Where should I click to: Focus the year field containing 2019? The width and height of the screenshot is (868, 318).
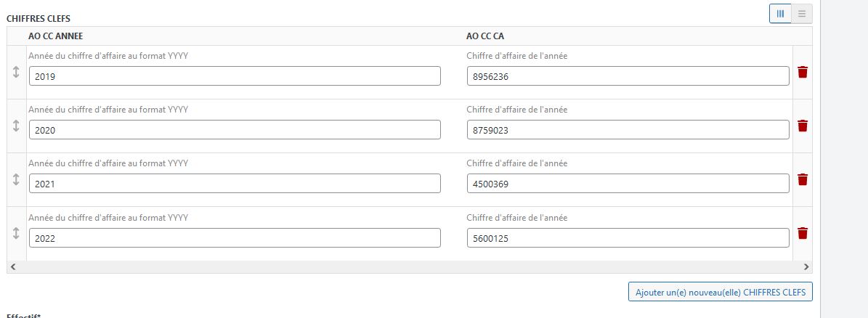click(x=235, y=76)
